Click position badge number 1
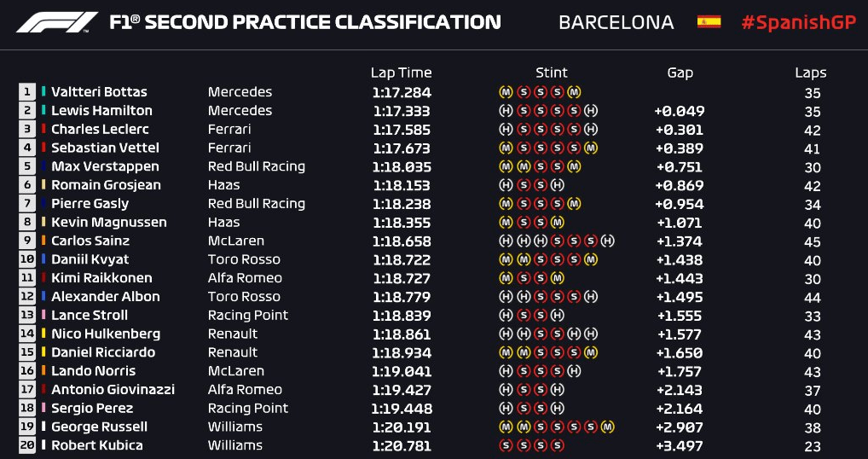This screenshot has height=459, width=868. tap(26, 92)
